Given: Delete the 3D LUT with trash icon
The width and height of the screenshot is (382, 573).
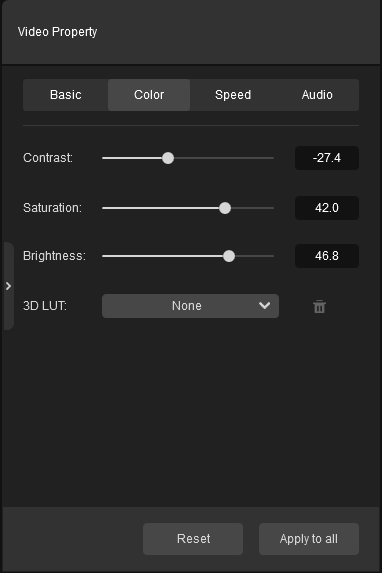Looking at the screenshot, I should 319,306.
